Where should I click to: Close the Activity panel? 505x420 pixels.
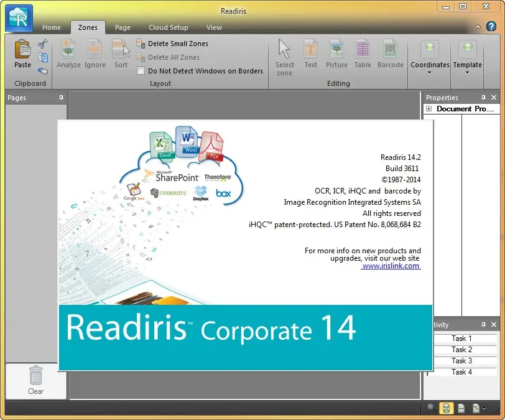[x=493, y=325]
